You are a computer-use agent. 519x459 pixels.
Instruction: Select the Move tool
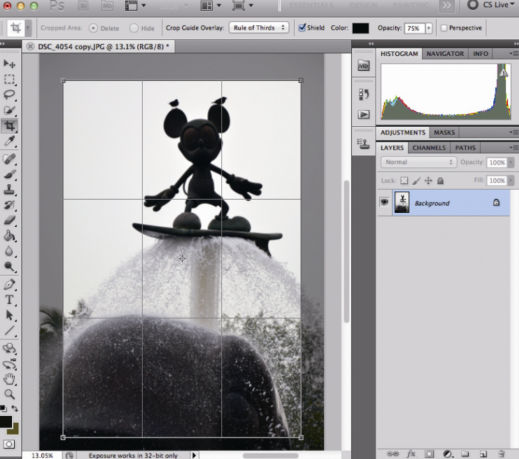[9, 63]
